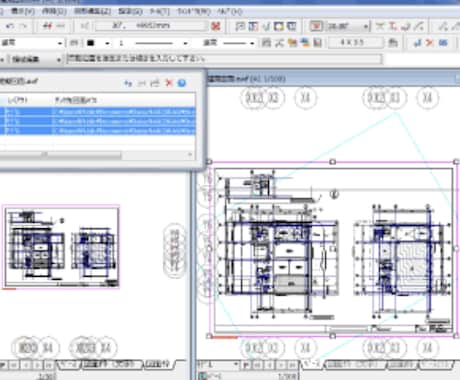Image resolution: width=460 pixels, height=380 pixels.
Task: Click the blue icon left of the second row's red X
Action: (417, 43)
